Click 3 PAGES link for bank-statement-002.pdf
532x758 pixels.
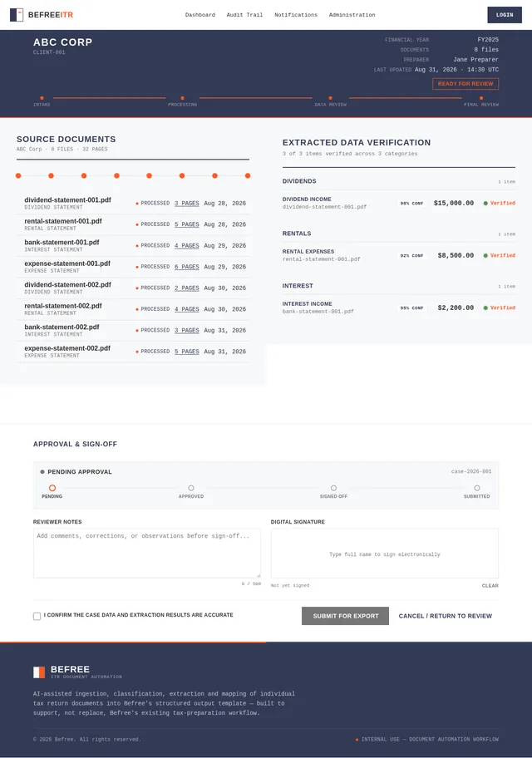pos(187,331)
